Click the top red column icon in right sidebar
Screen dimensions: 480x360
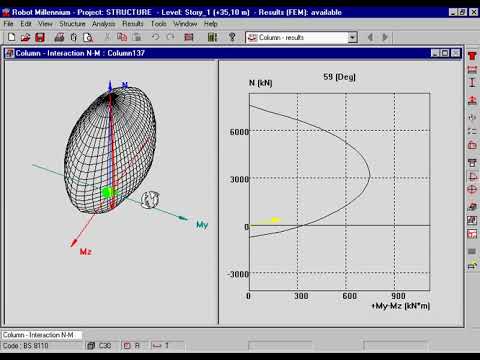pos(472,56)
